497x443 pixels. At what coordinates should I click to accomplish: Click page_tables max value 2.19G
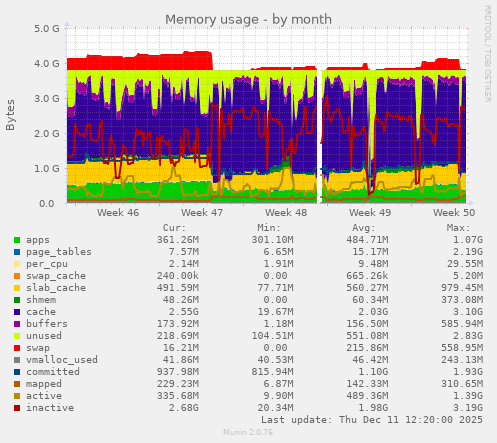coord(468,252)
